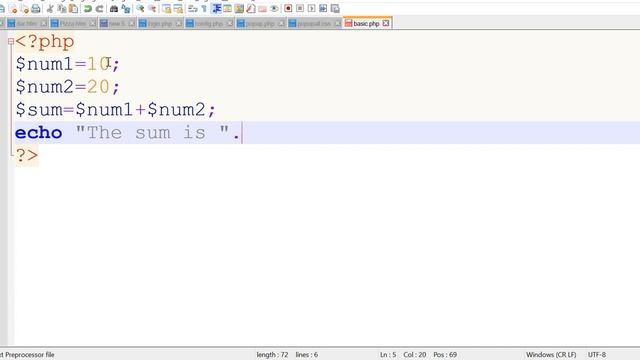Click the UTF-8 encoding status field
640x360 pixels.
click(597, 355)
